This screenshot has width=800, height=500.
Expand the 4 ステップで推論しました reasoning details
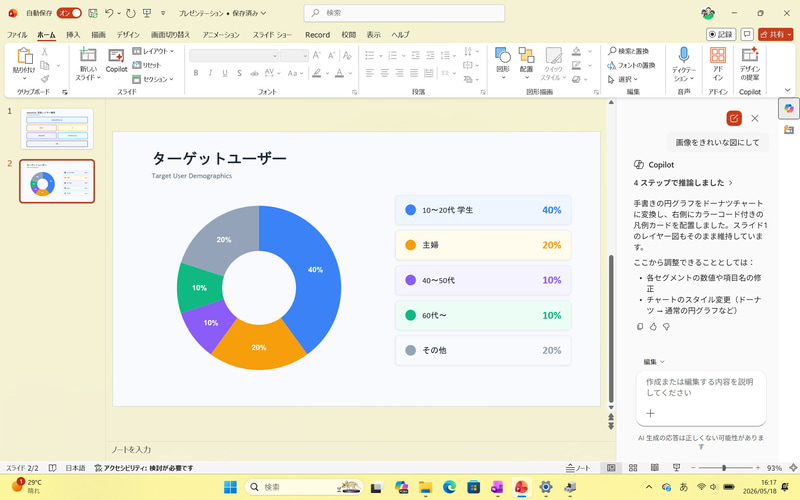pyautogui.click(x=684, y=183)
